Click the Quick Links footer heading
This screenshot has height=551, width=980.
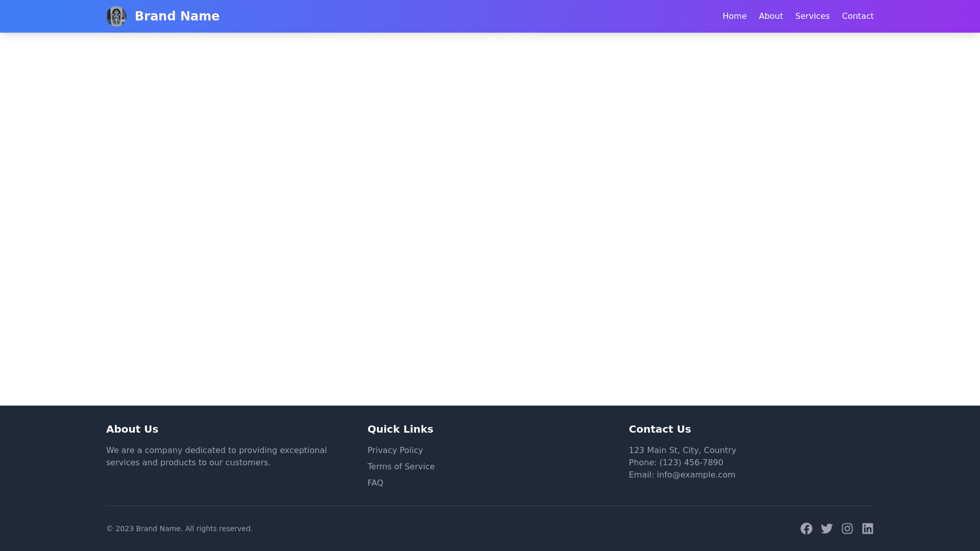coord(400,429)
